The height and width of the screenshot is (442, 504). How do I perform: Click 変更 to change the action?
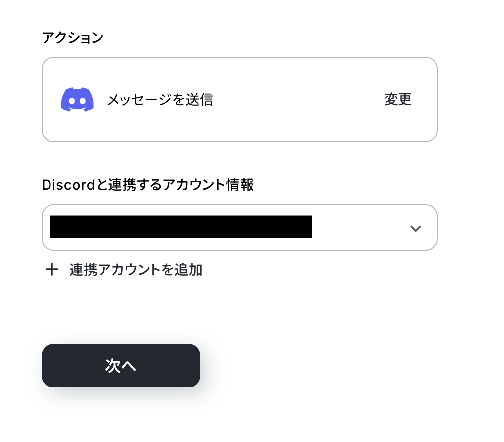tap(398, 99)
